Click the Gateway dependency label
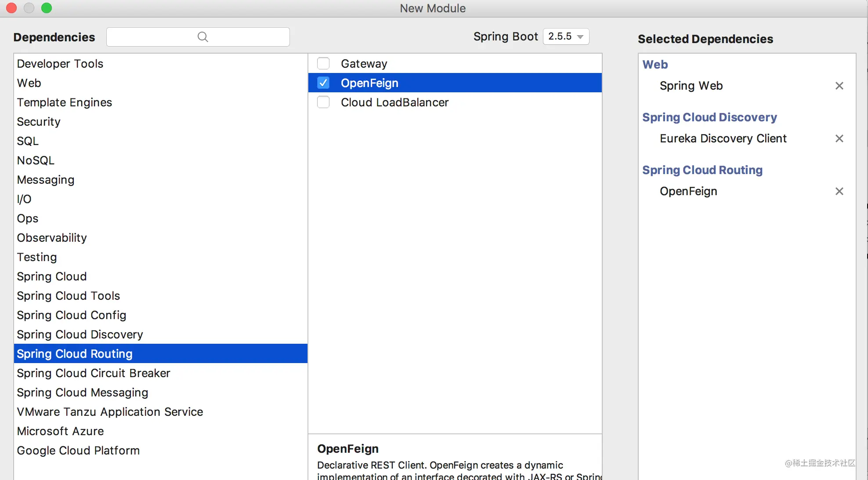868x480 pixels. click(364, 64)
